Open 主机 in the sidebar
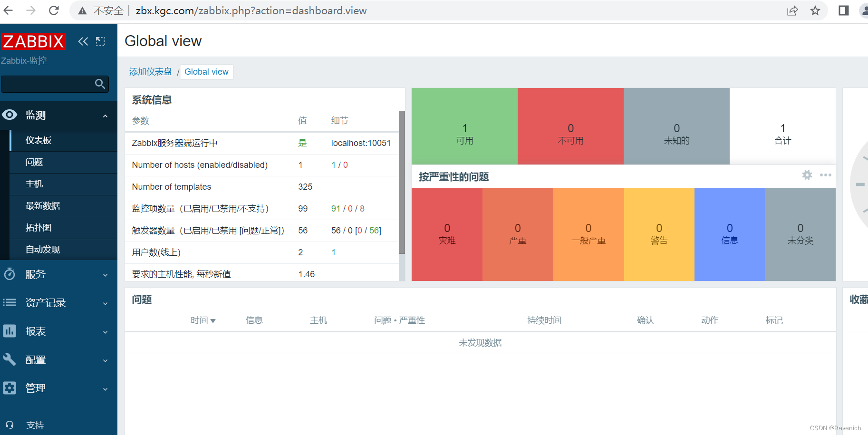The height and width of the screenshot is (435, 868). pyautogui.click(x=63, y=184)
